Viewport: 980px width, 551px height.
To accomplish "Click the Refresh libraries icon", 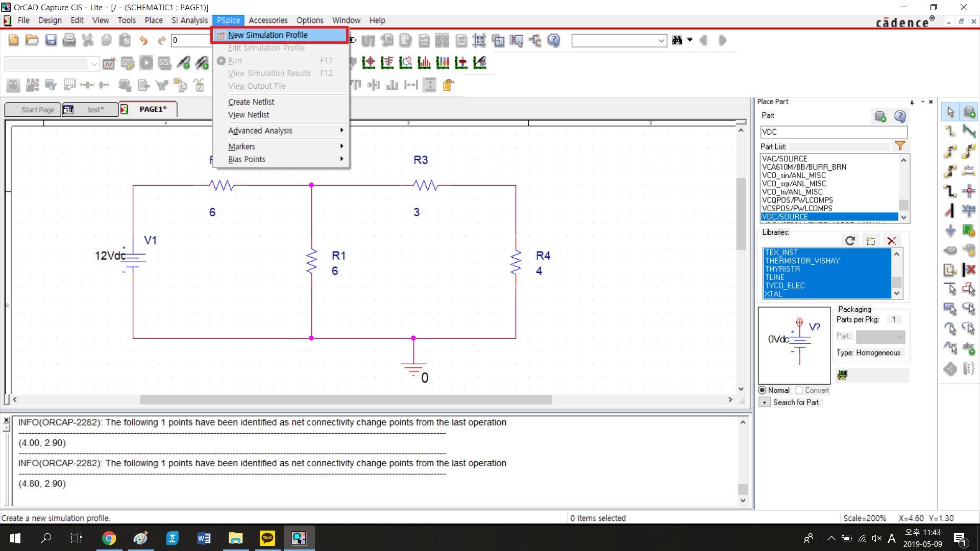I will (850, 241).
